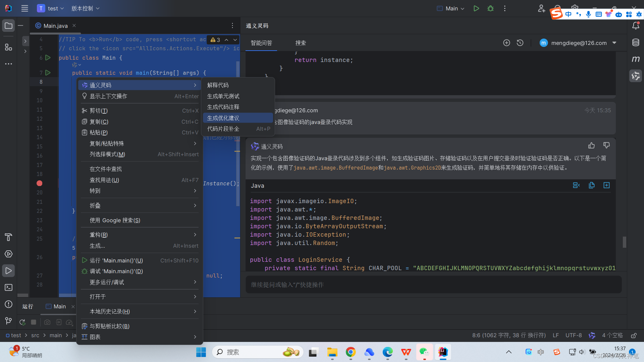Click the 继续提问 chat input field
The height and width of the screenshot is (362, 644).
tap(433, 285)
